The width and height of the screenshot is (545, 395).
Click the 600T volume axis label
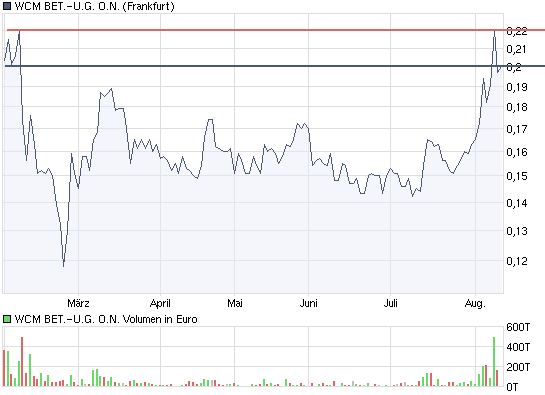point(518,327)
